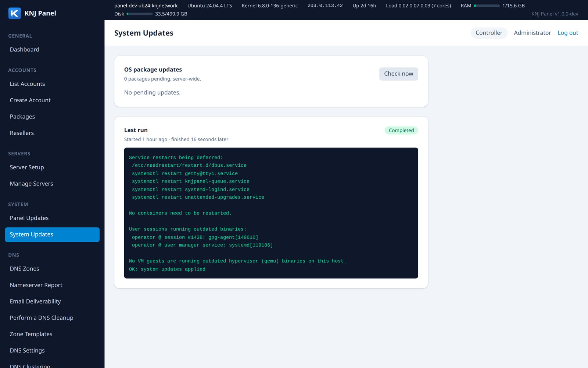The image size is (588, 368).
Task: Click the GENERAL section header
Action: (x=20, y=36)
